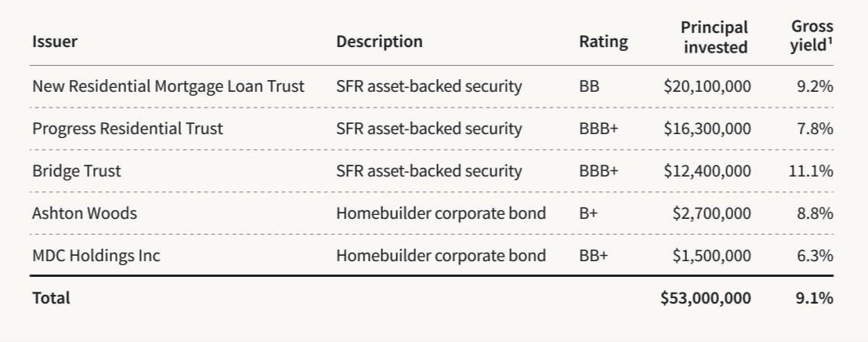Select the $53,000,000 total principal value

pos(706,298)
